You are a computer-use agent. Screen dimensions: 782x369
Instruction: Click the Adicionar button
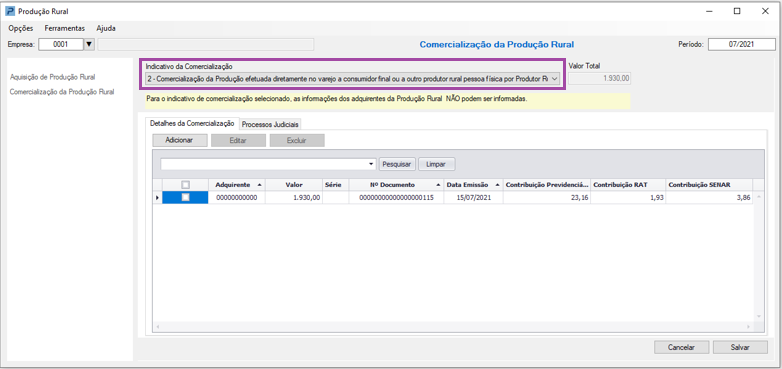point(180,141)
